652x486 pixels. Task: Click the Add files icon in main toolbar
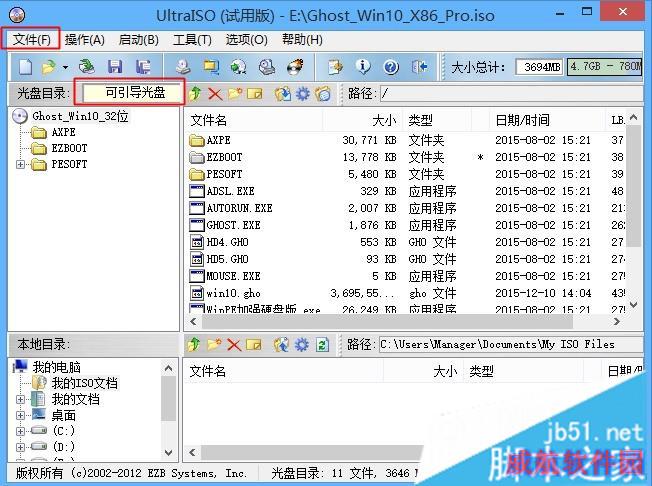click(x=335, y=67)
